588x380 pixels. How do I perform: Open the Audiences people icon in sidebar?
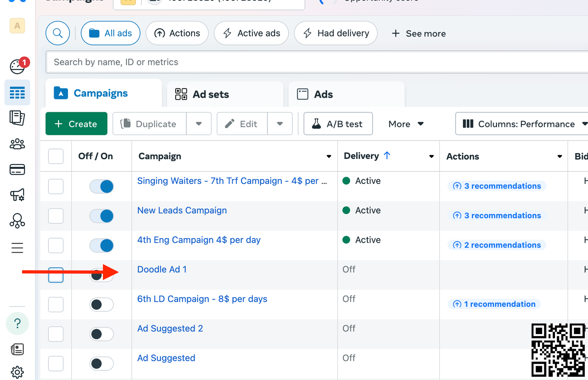click(x=17, y=144)
